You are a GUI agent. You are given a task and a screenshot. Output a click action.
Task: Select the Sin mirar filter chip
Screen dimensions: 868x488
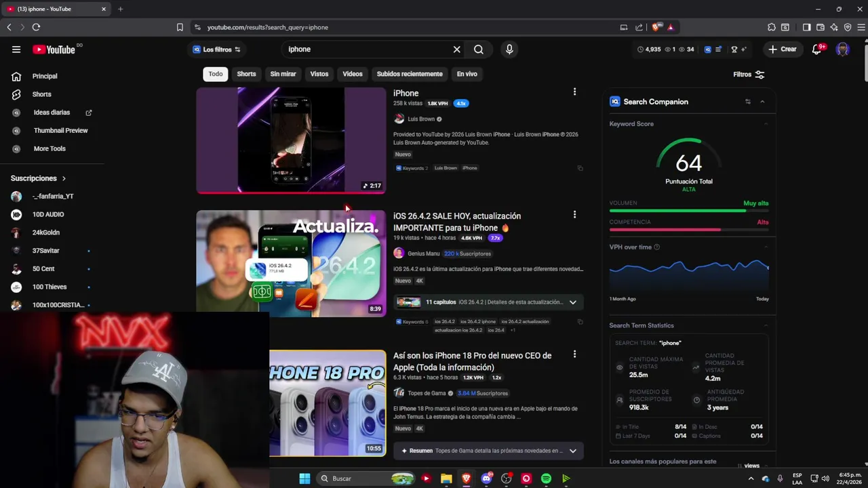click(x=283, y=74)
